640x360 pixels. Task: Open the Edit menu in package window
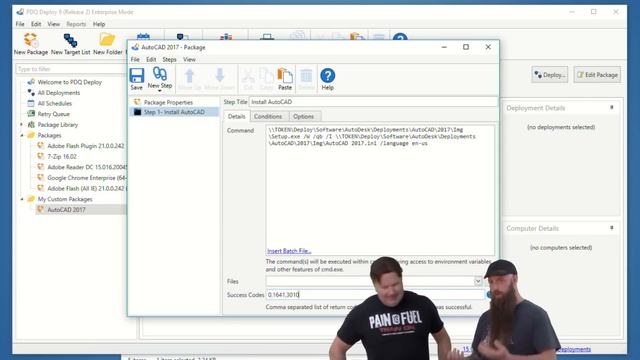tap(151, 60)
